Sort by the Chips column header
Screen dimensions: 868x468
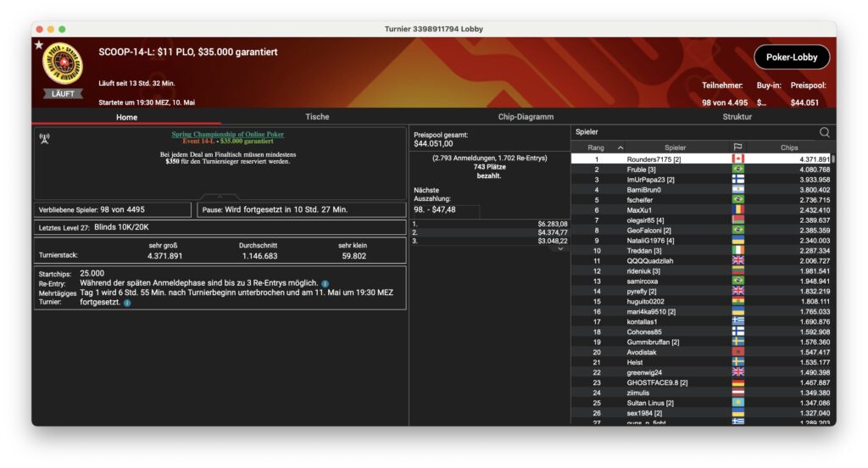(x=788, y=148)
